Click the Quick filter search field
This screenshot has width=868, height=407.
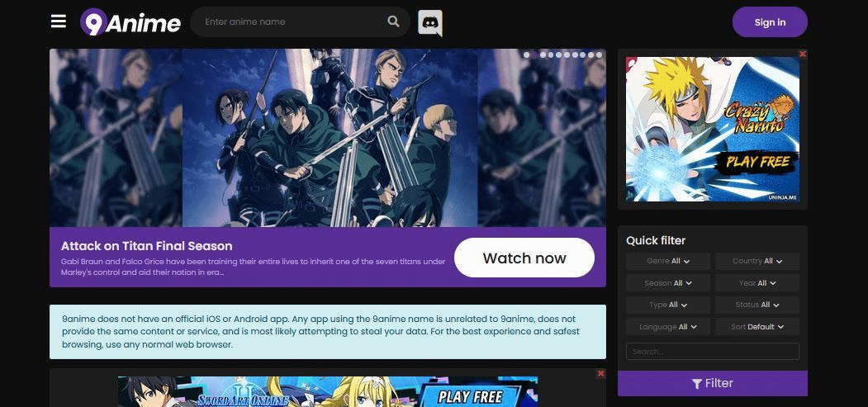(x=713, y=351)
